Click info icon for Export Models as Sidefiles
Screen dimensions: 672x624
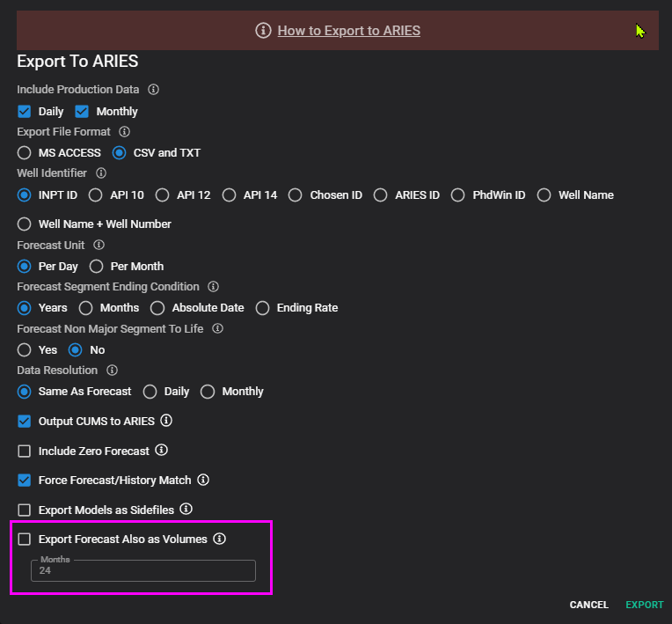pyautogui.click(x=186, y=509)
